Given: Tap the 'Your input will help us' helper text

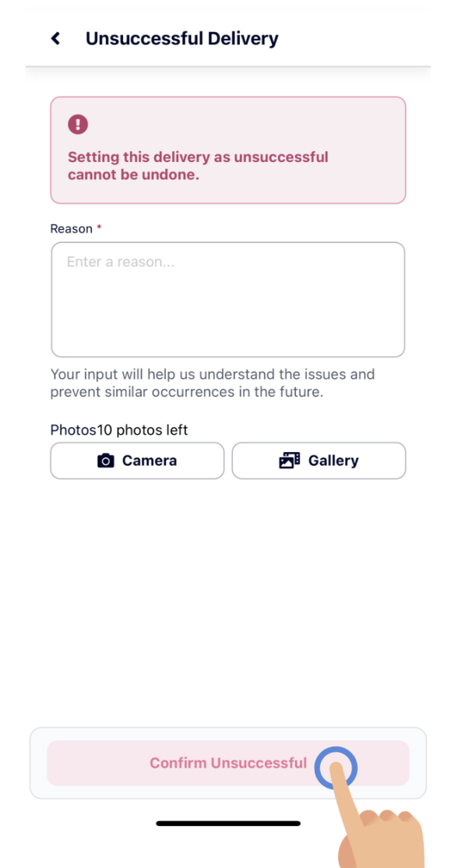Looking at the screenshot, I should click(x=213, y=383).
